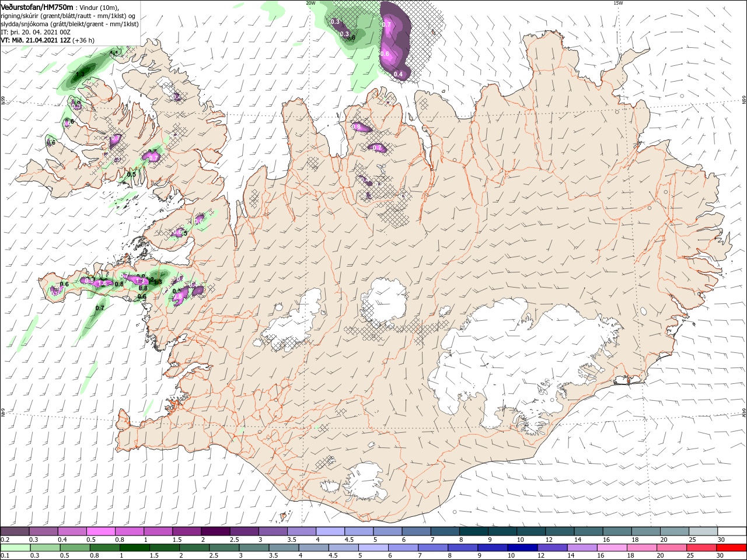The width and height of the screenshot is (747, 560).
Task: Click the slate blue swatch at 6 on snow scale
Action: (416, 531)
